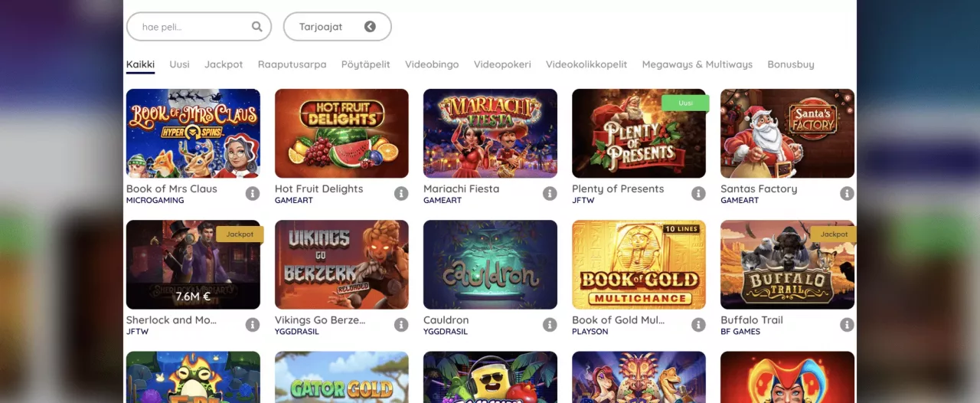Click the 'Plenty of Presents' title text
The width and height of the screenshot is (980, 403).
click(618, 188)
